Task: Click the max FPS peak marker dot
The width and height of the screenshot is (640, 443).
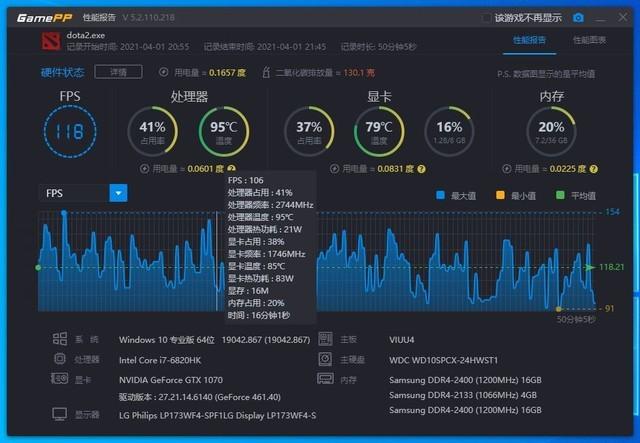Action: pyautogui.click(x=64, y=213)
